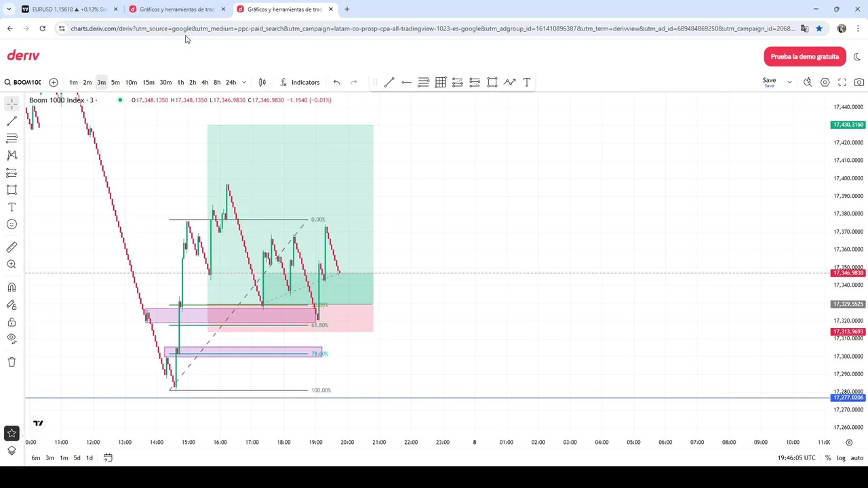Choose the rectangle tool in floating toolbar
The image size is (868, 488).
[x=492, y=83]
